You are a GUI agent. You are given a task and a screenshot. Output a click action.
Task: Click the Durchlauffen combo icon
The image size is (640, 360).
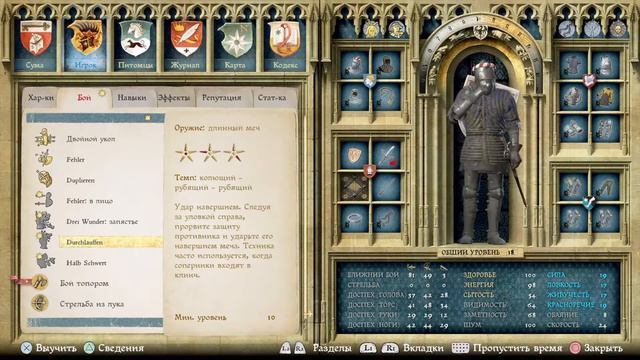tap(44, 240)
